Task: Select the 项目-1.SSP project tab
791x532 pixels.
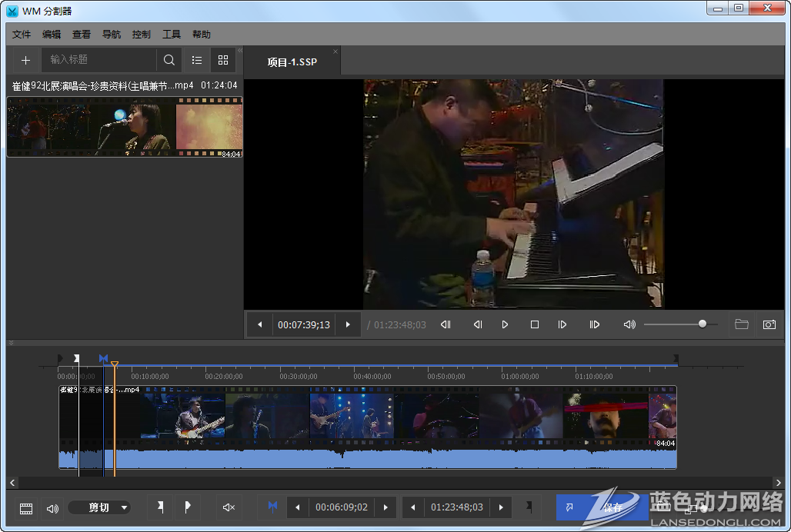Action: [x=292, y=62]
